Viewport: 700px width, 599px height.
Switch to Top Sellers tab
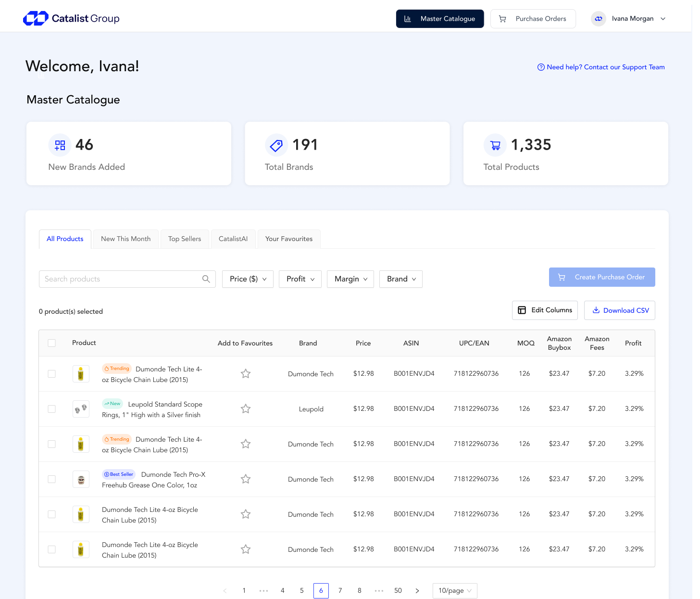185,239
